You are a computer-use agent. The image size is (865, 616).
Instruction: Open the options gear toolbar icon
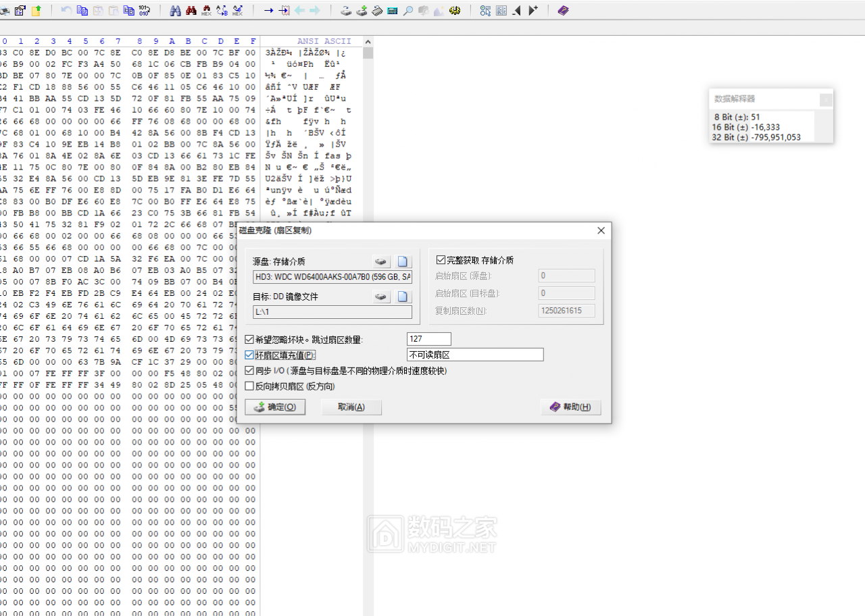455,10
